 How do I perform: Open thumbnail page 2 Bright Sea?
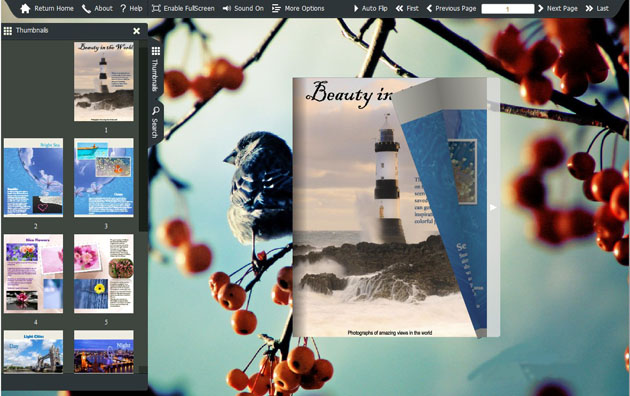click(x=33, y=178)
